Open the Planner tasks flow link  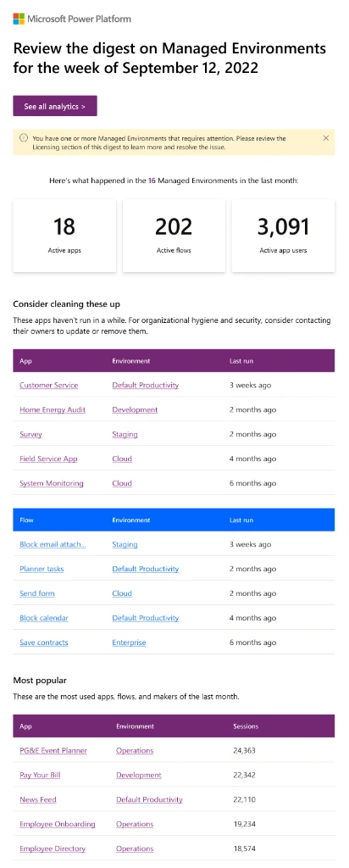pyautogui.click(x=42, y=569)
